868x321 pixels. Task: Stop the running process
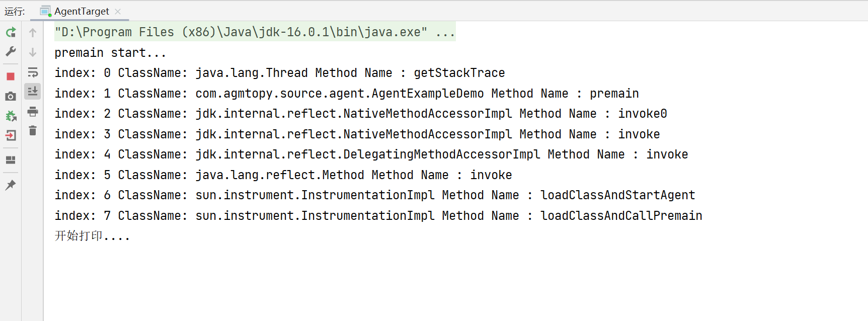coord(11,76)
